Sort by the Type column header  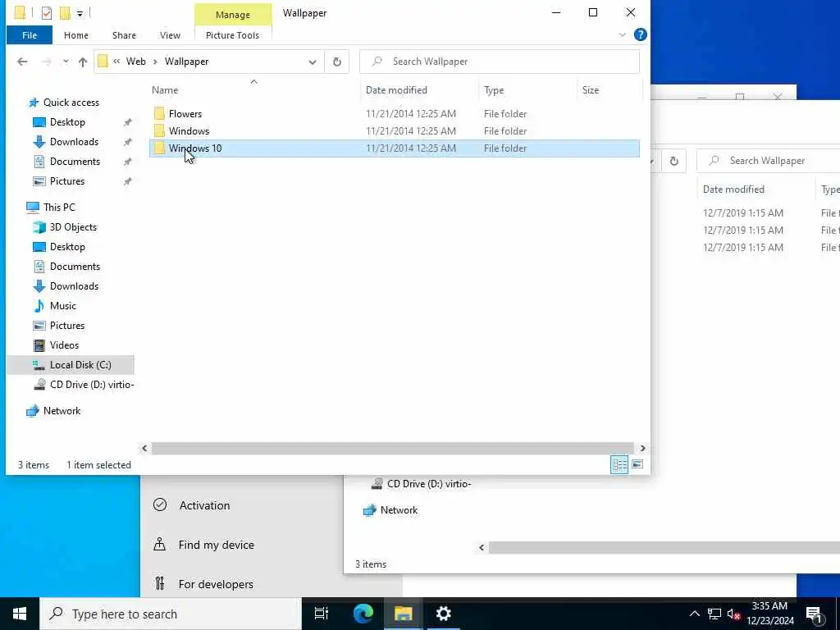tap(527, 90)
